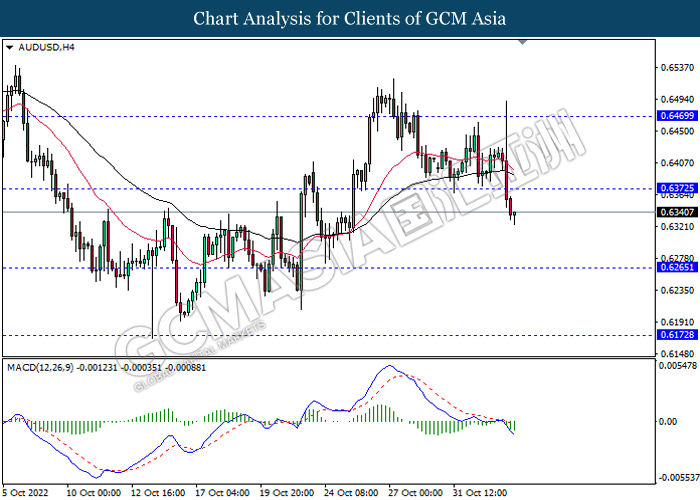Select the 0.64699 resistance level label
The height and width of the screenshot is (500, 700).
[677, 116]
